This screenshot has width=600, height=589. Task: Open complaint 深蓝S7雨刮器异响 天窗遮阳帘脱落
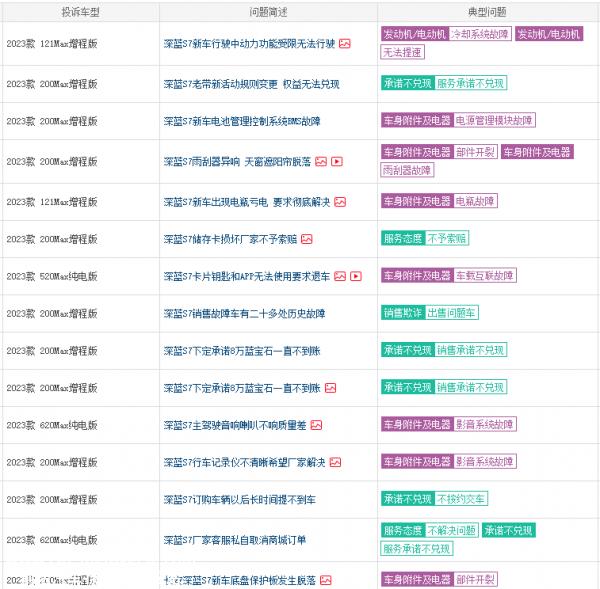click(x=237, y=162)
